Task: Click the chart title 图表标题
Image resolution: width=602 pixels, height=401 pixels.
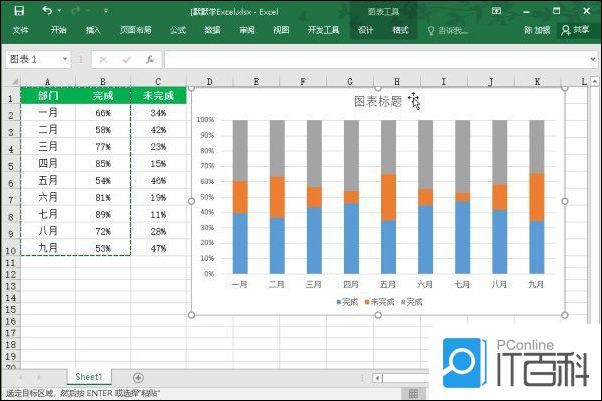Action: [x=377, y=101]
